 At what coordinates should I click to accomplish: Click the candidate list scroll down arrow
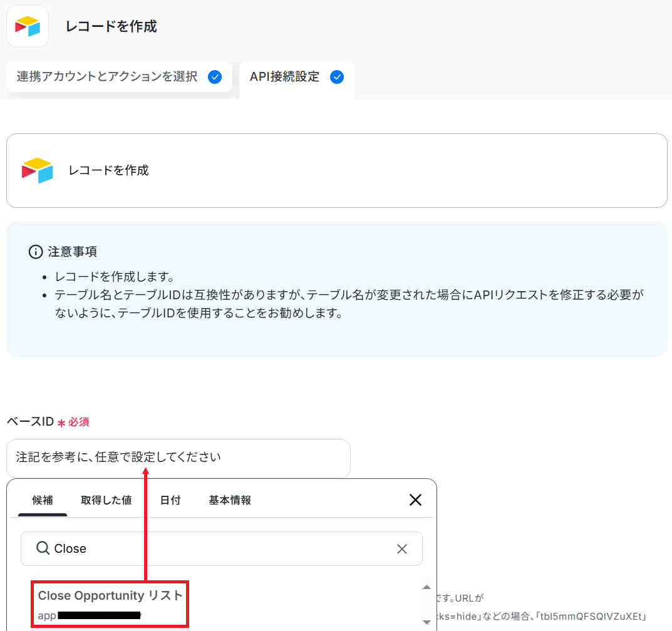coord(426,622)
